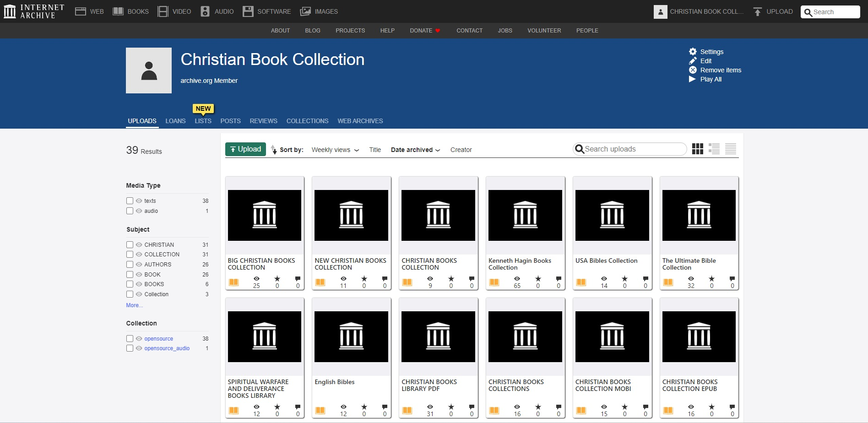Check the COLLECTION subject filter
868x423 pixels.
point(130,255)
